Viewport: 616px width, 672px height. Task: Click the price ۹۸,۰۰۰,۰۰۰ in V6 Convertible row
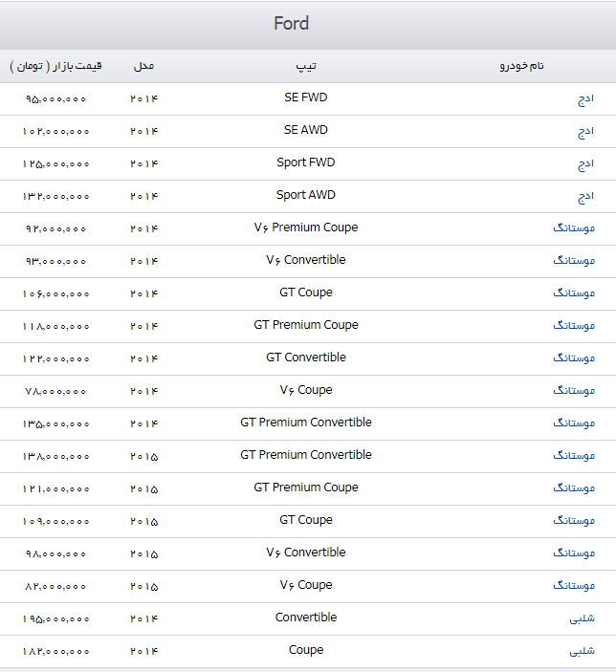[55, 554]
